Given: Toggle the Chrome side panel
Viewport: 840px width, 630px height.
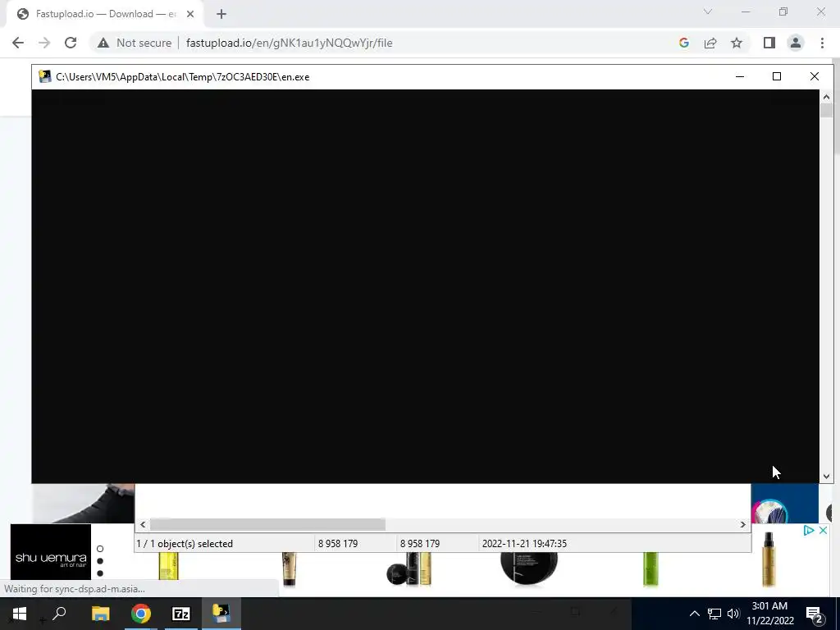Looking at the screenshot, I should click(769, 43).
